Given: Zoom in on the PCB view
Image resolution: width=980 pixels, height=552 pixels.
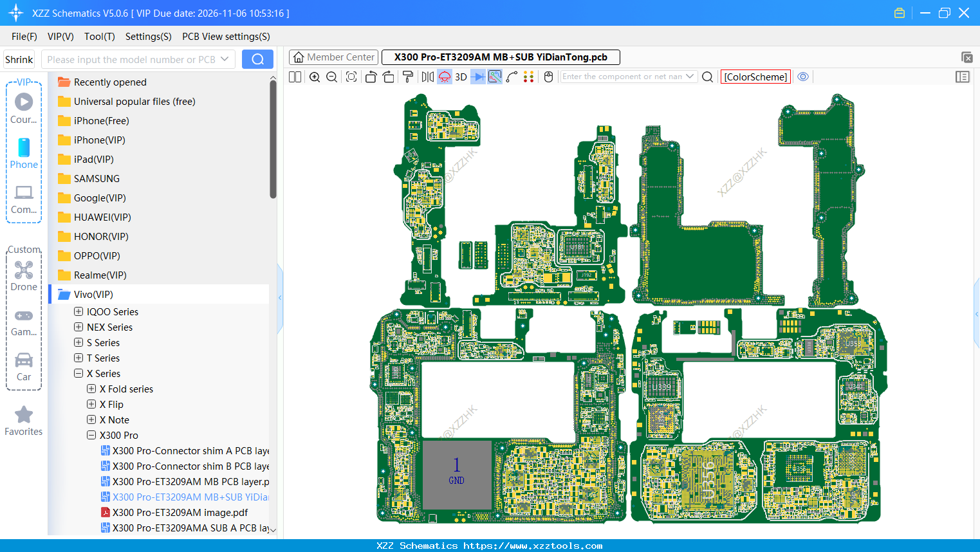Looking at the screenshot, I should point(315,77).
